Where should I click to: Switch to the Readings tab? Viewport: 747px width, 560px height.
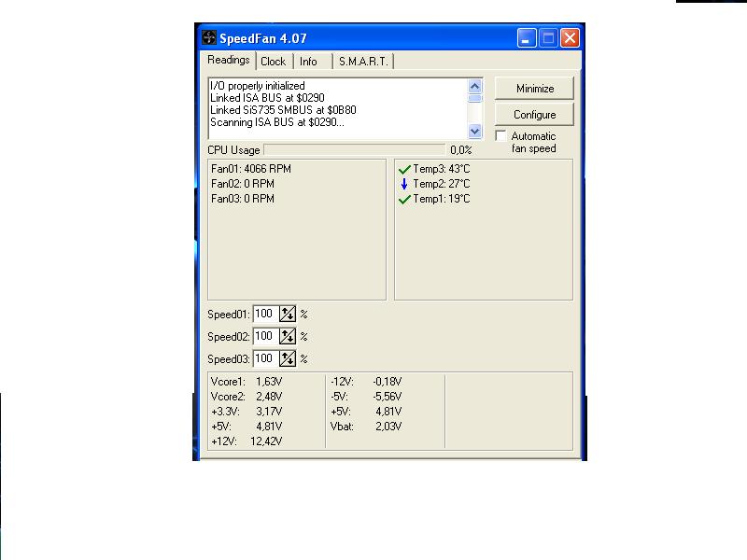tap(228, 60)
